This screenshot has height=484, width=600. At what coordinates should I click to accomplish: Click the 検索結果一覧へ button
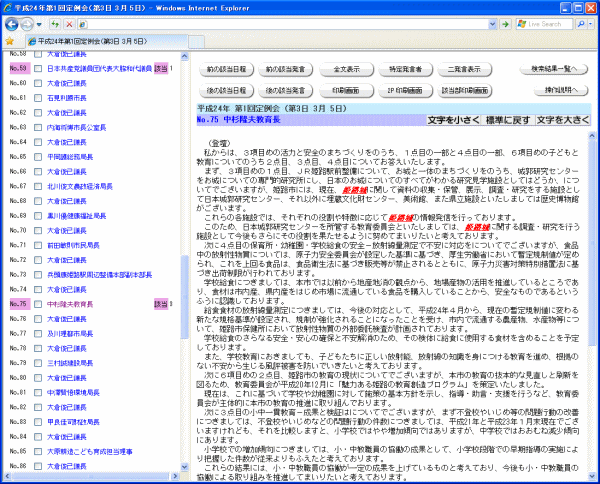[554, 69]
